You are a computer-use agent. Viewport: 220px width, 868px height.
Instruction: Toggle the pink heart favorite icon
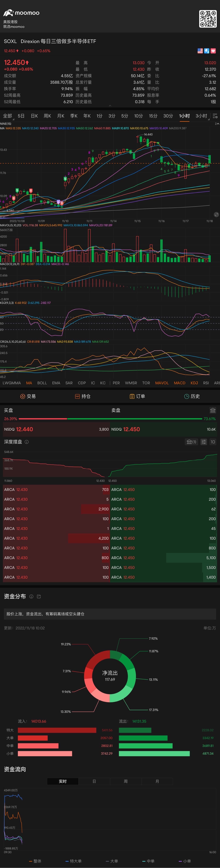pyautogui.click(x=213, y=51)
